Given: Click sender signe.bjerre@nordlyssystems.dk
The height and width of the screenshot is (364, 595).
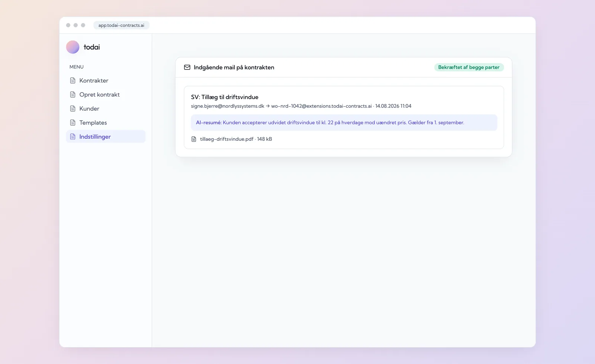Looking at the screenshot, I should pyautogui.click(x=228, y=106).
